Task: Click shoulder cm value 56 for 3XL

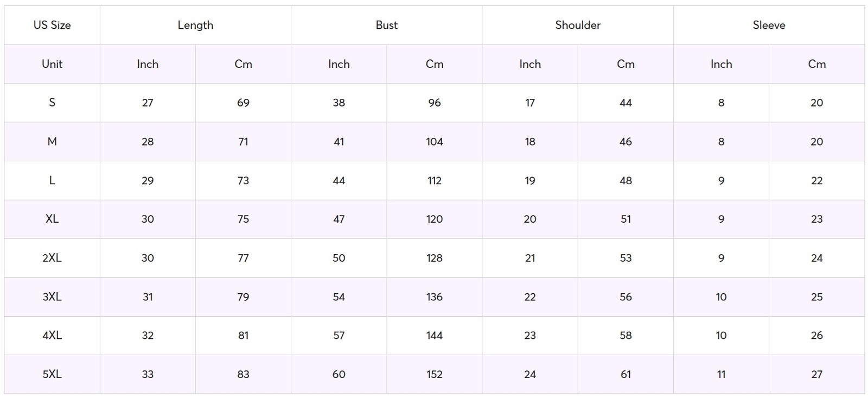Action: [626, 297]
